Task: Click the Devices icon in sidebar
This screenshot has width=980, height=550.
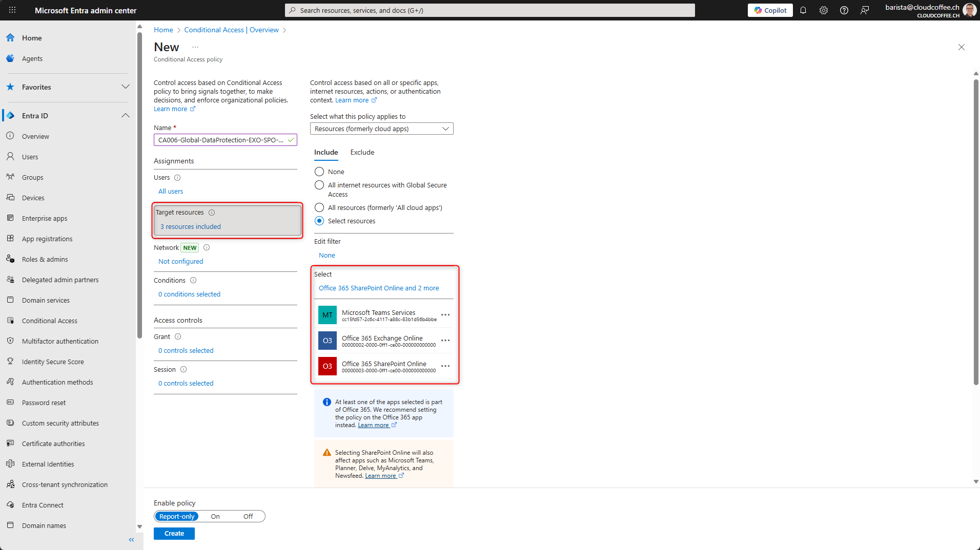Action: tap(10, 198)
